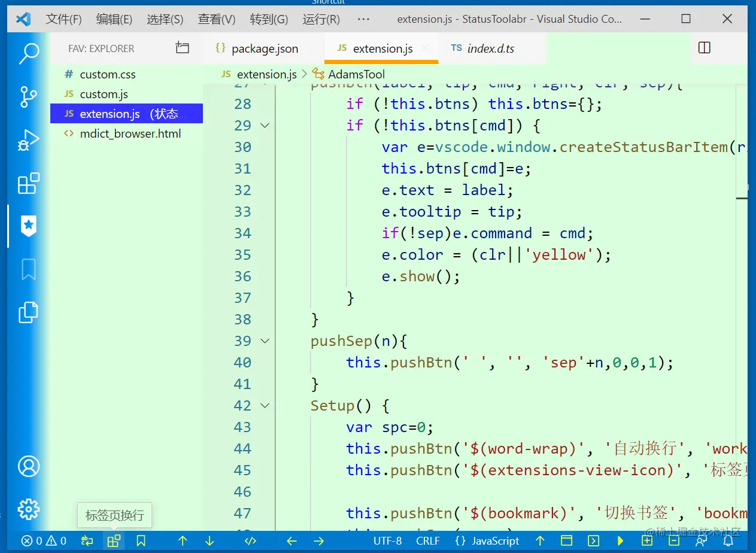Open the Search view in activity bar
The height and width of the screenshot is (553, 756).
(29, 53)
